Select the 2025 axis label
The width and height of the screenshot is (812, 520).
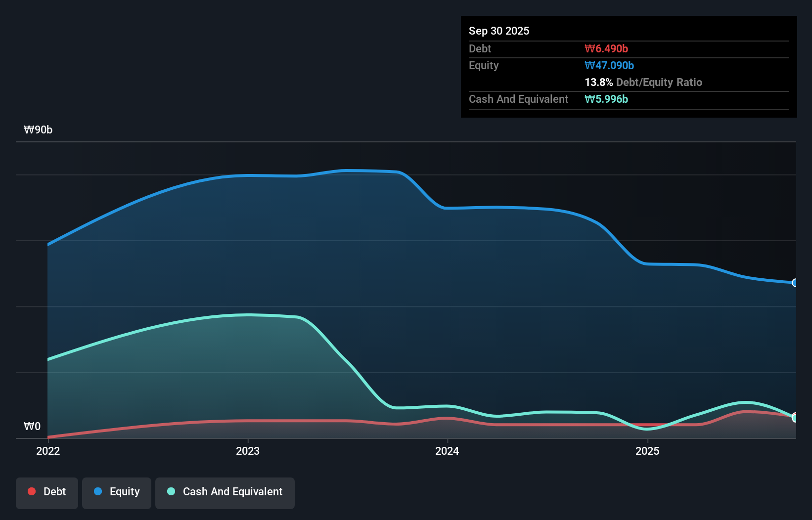[x=648, y=451]
